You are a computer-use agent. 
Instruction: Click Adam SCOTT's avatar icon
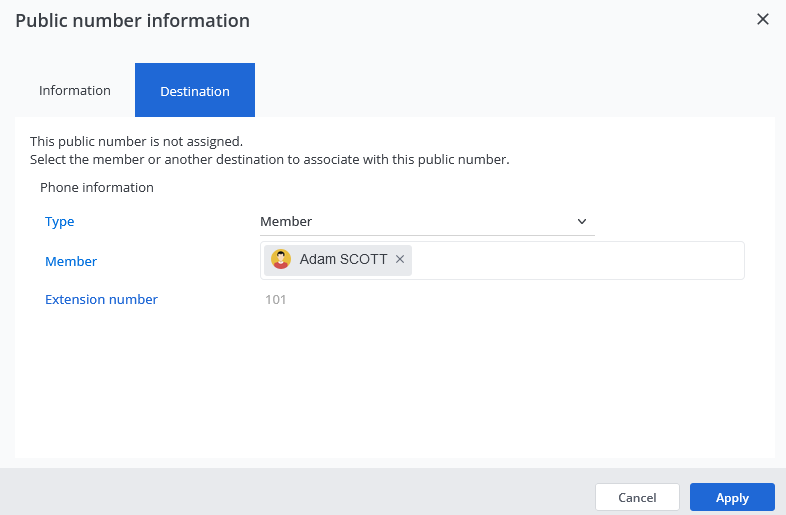click(281, 259)
